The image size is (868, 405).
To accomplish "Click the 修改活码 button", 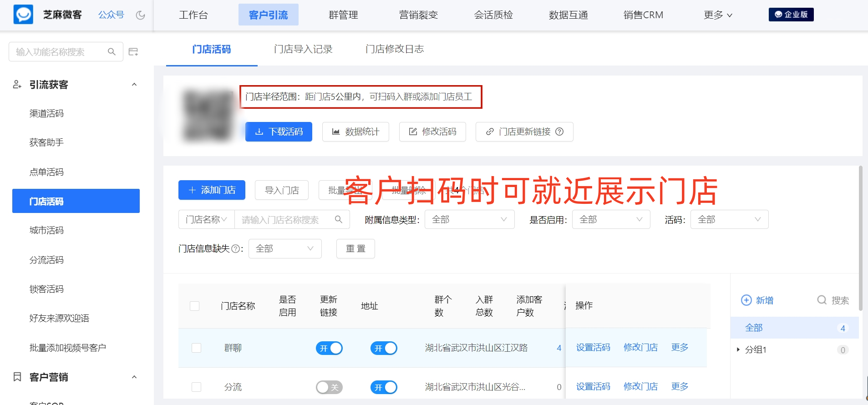I will [432, 132].
